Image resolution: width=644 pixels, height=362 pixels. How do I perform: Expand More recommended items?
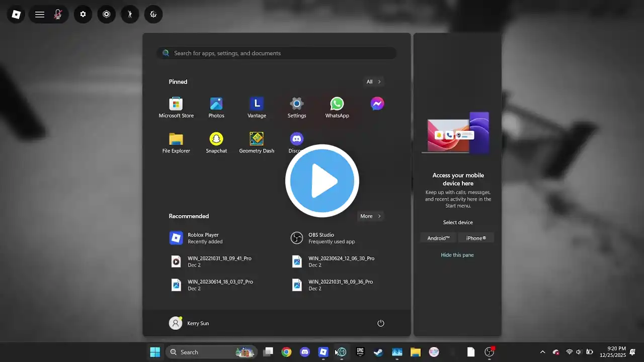(371, 216)
